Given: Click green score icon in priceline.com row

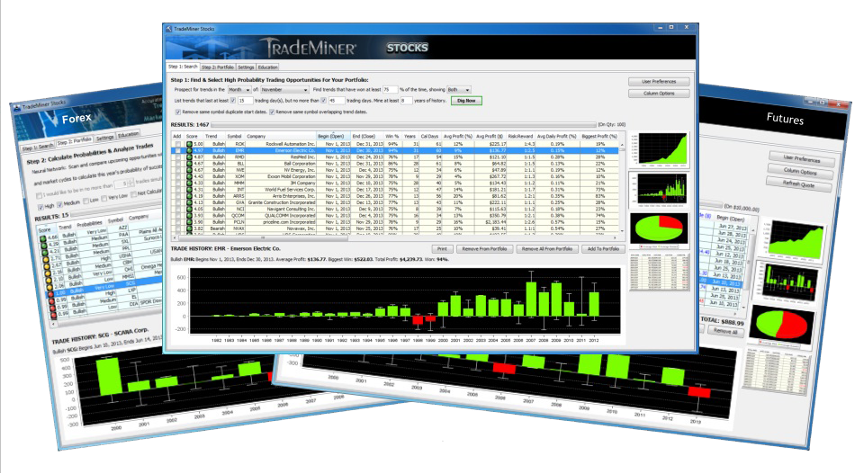Looking at the screenshot, I should point(190,222).
